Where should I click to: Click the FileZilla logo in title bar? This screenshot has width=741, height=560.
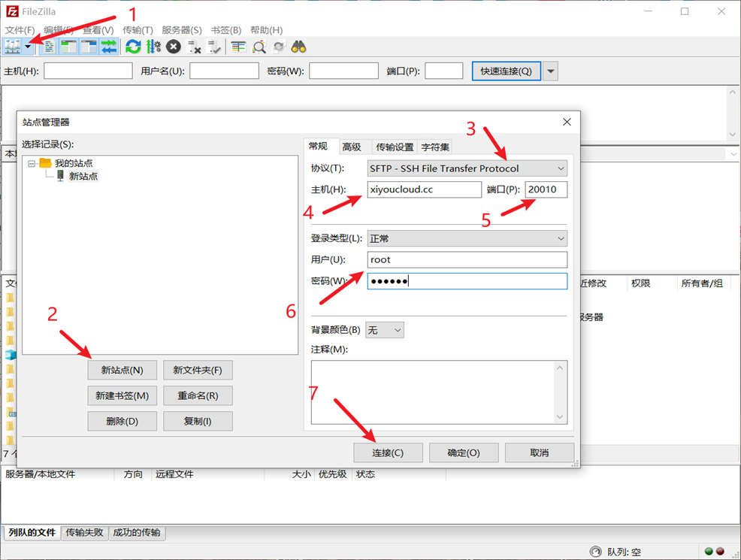click(x=12, y=11)
